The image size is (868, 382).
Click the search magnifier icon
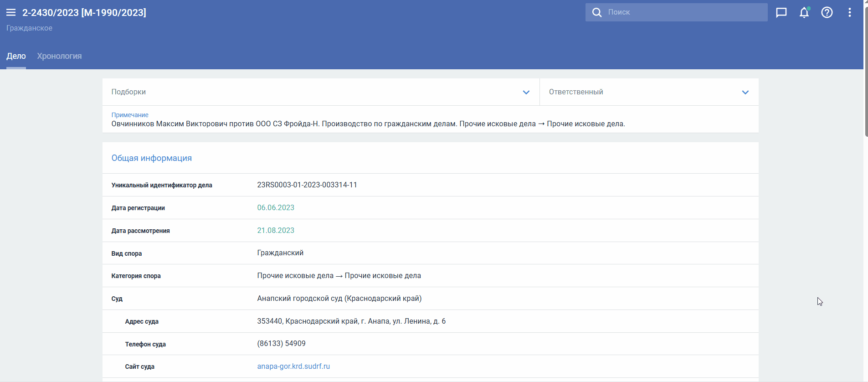(x=596, y=12)
